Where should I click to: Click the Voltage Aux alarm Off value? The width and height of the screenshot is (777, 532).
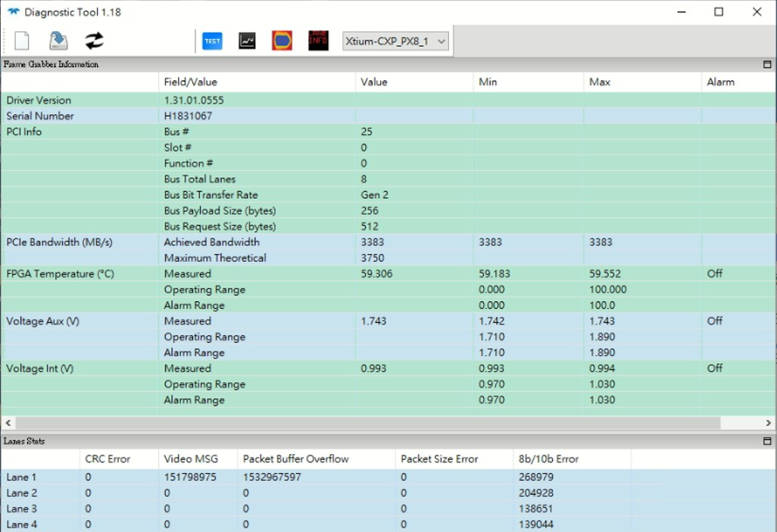[715, 322]
